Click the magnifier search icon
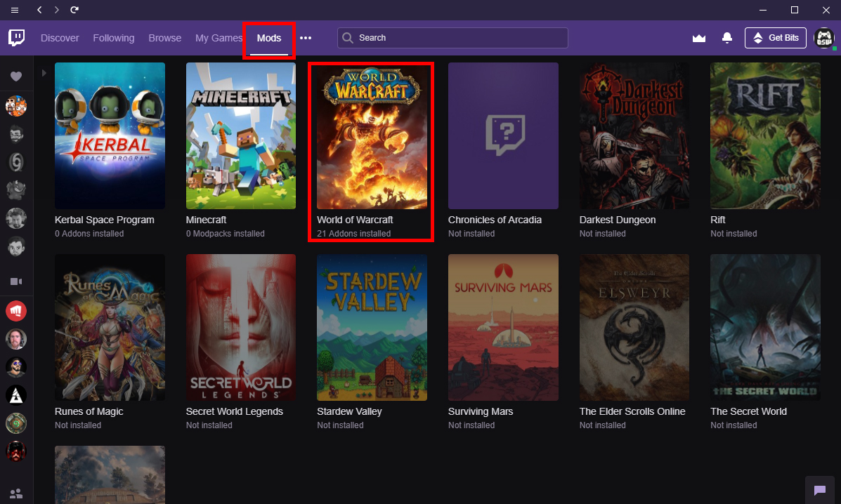This screenshot has height=504, width=841. (x=348, y=37)
